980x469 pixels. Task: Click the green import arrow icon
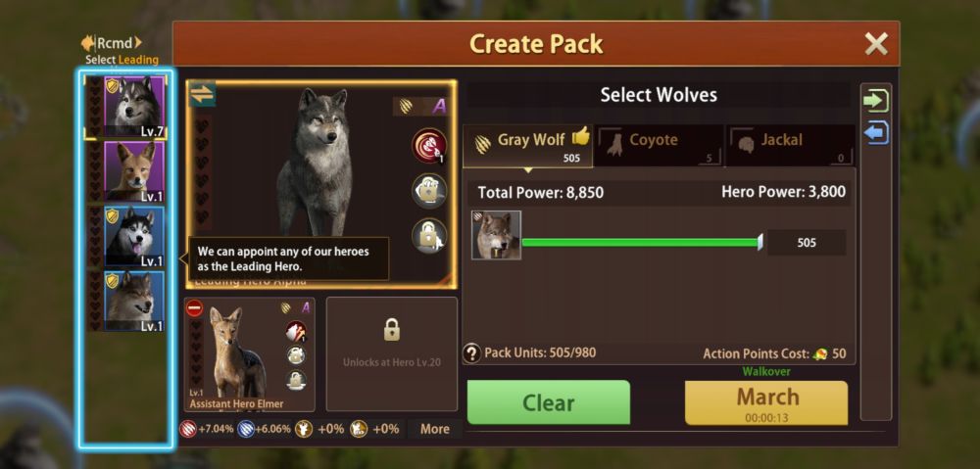click(x=875, y=101)
